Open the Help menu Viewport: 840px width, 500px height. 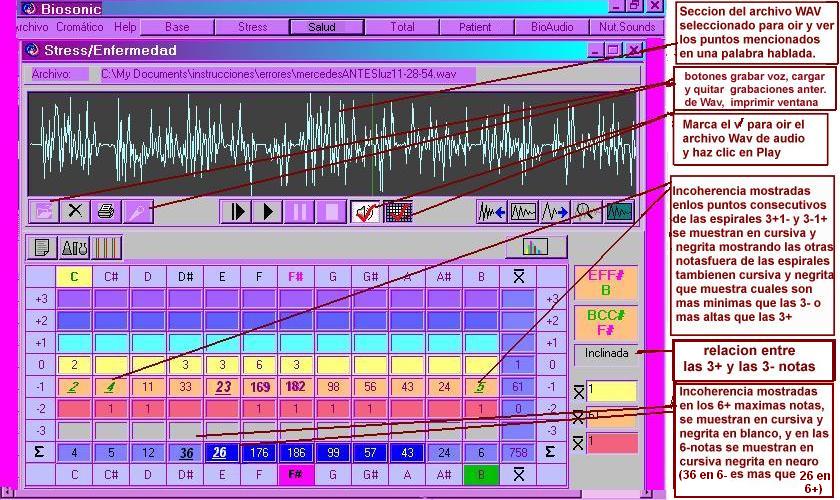(x=125, y=27)
